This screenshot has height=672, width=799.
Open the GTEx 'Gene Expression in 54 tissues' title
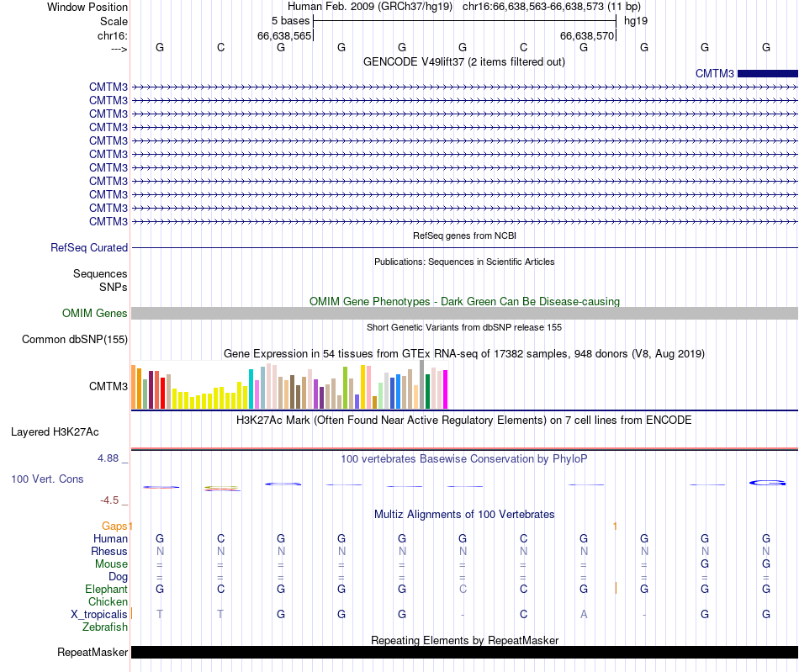pos(464,353)
